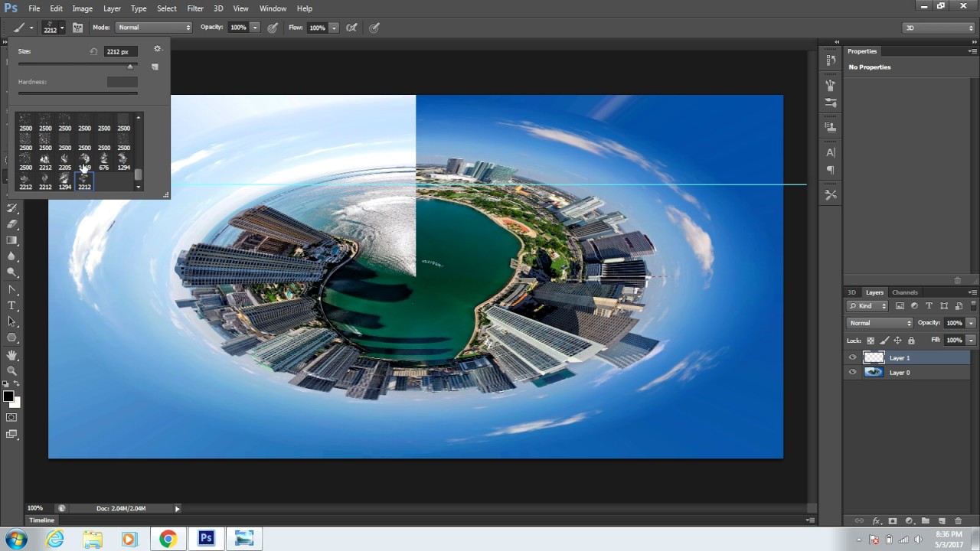This screenshot has height=551, width=980.
Task: Toggle pressure for size
Action: point(374,28)
